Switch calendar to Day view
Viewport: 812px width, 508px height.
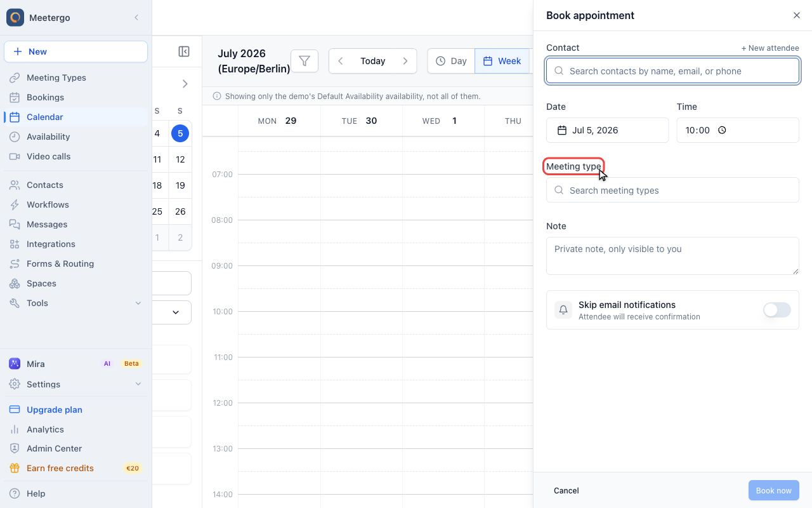tap(451, 61)
